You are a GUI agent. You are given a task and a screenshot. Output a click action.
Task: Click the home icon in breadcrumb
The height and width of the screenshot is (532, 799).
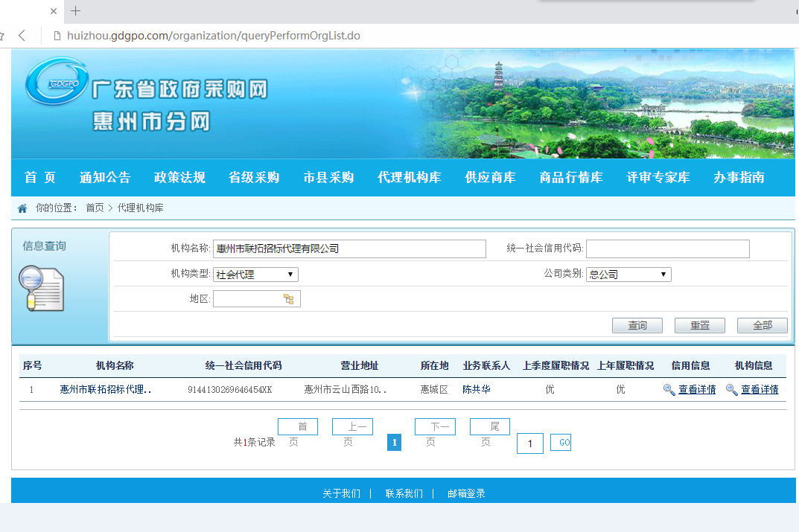[x=22, y=208]
